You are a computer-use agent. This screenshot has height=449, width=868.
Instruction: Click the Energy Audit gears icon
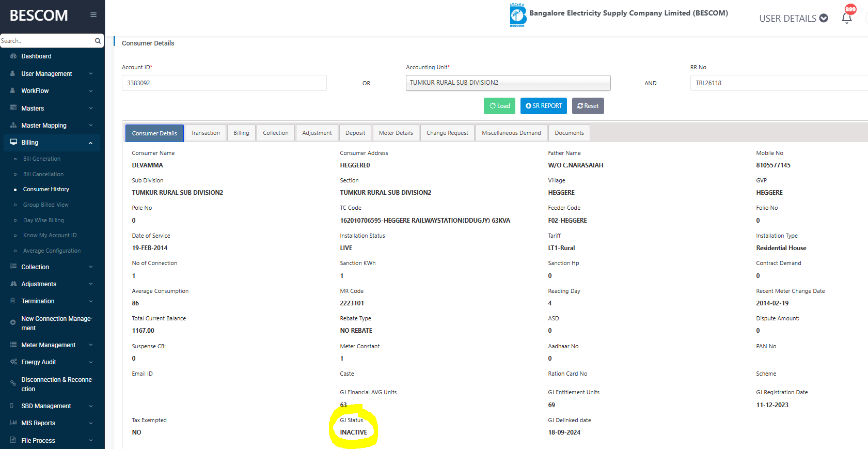[13, 362]
